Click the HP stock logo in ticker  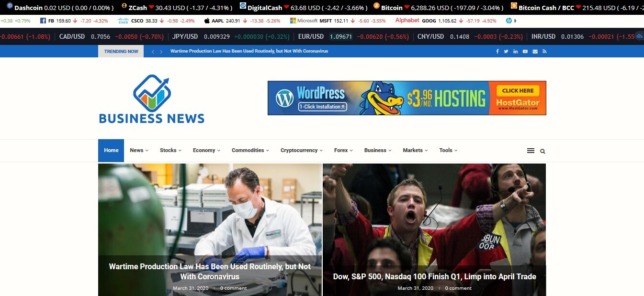click(x=508, y=21)
